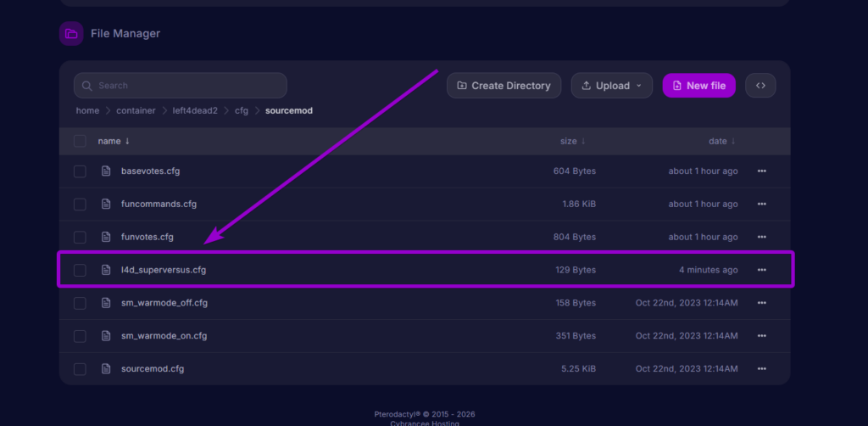Expand the Upload dropdown
Screen dimensions: 868x426
click(611, 86)
